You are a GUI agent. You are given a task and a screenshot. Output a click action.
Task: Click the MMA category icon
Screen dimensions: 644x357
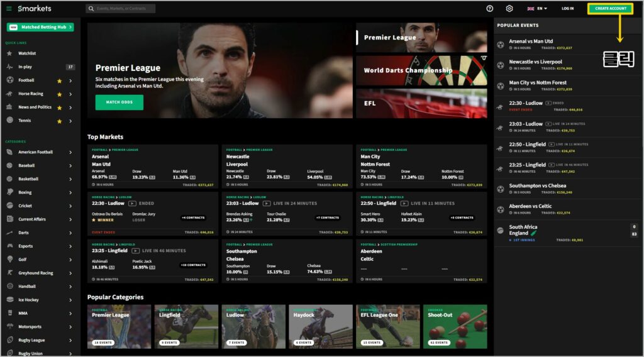click(x=10, y=313)
